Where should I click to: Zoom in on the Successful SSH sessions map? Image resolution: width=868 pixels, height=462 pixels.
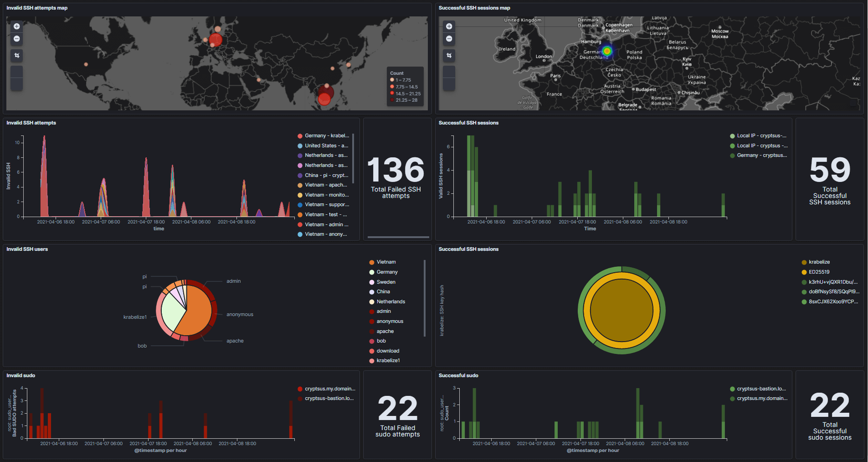point(449,26)
